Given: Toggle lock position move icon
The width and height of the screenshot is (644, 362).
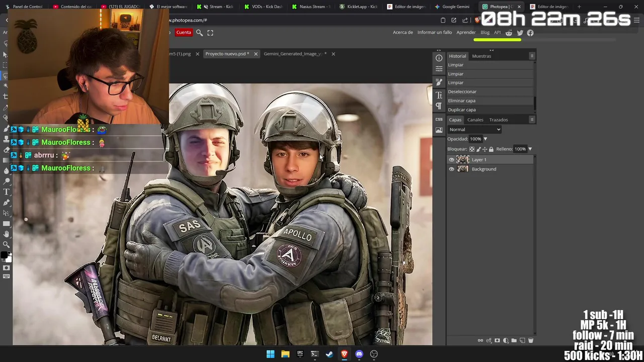Looking at the screenshot, I should click(x=485, y=149).
